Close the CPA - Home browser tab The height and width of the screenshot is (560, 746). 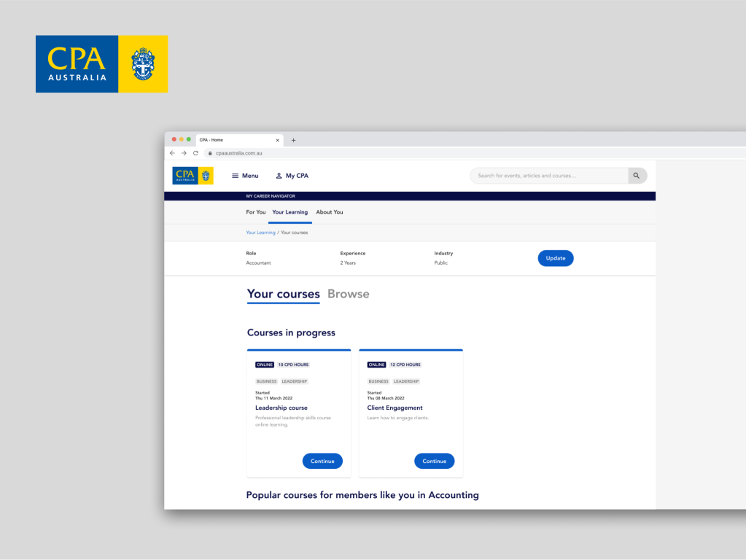tap(277, 140)
